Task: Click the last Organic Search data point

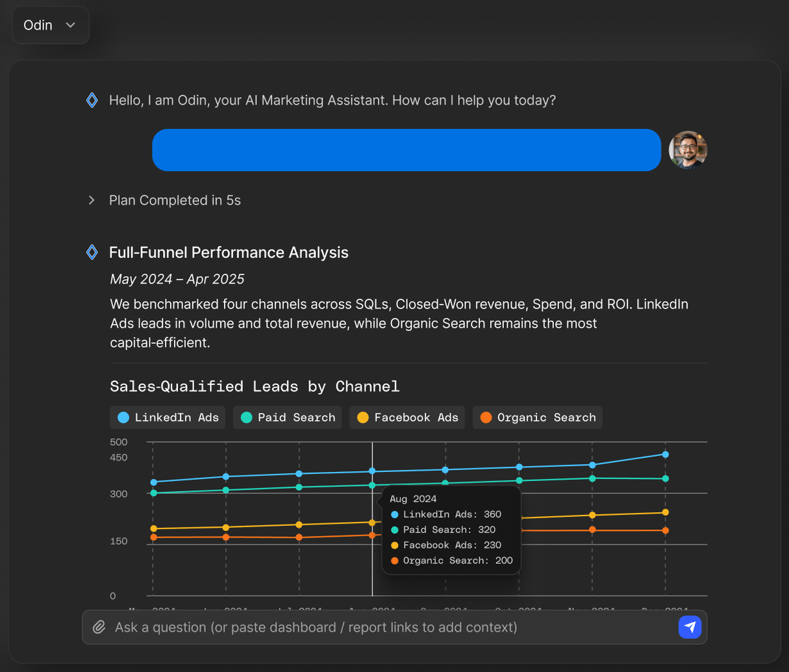Action: coord(665,530)
